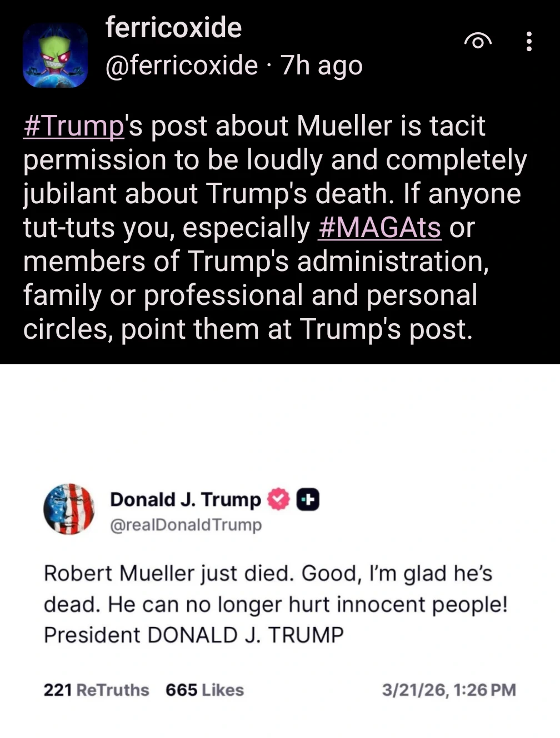This screenshot has height=738, width=560.
Task: Click the "7h ago" post timestamp
Action: point(322,66)
